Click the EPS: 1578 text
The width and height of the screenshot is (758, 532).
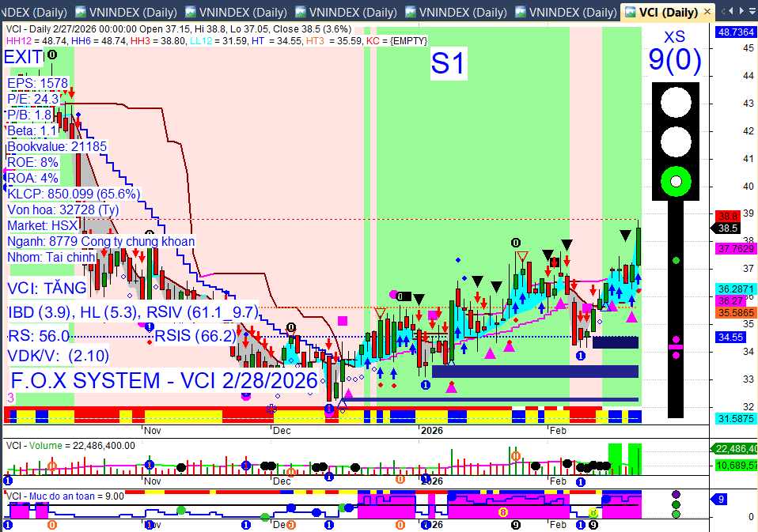point(38,83)
